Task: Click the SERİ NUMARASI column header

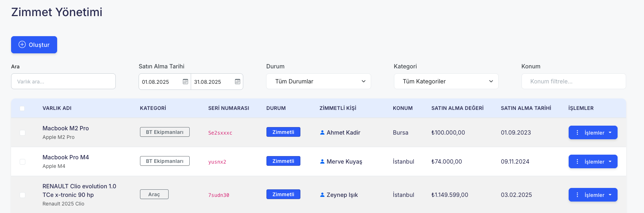Action: (229, 108)
